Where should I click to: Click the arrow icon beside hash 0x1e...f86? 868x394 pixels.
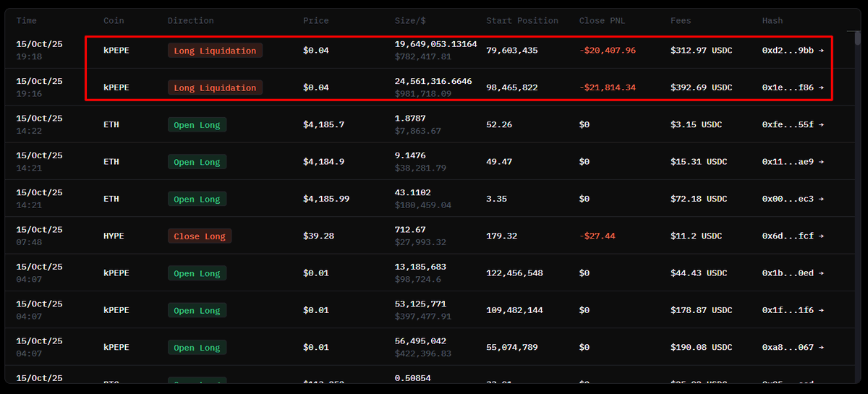pos(821,87)
